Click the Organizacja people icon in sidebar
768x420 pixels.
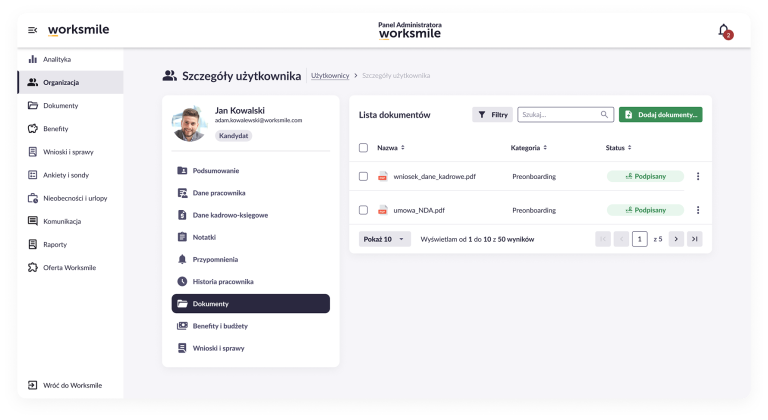pos(33,82)
